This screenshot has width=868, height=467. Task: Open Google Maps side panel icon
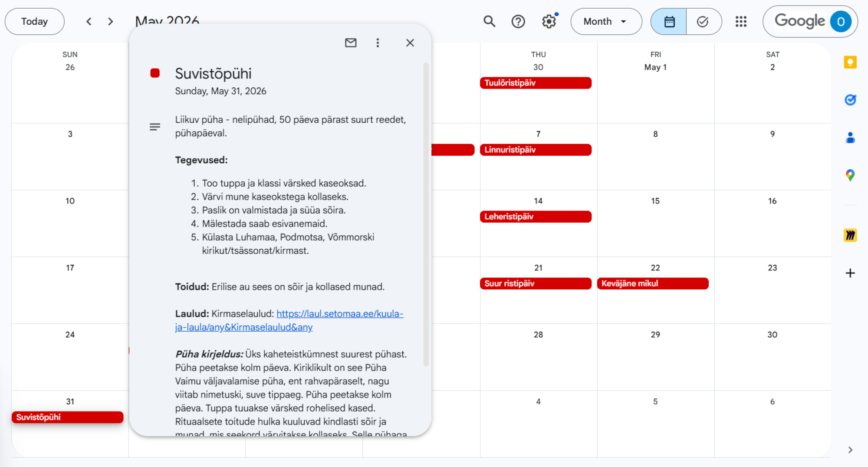[850, 175]
